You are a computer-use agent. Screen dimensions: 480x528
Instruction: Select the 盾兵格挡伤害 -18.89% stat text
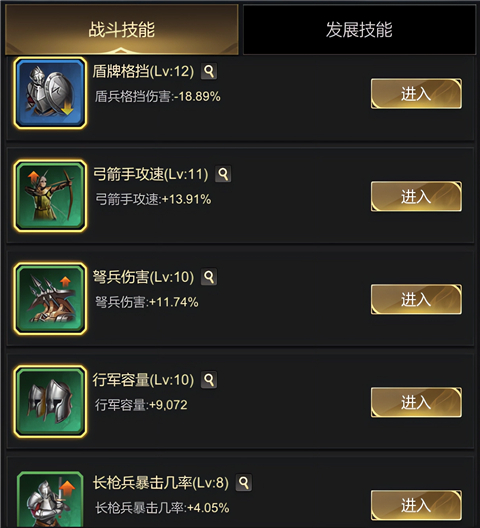point(158,97)
